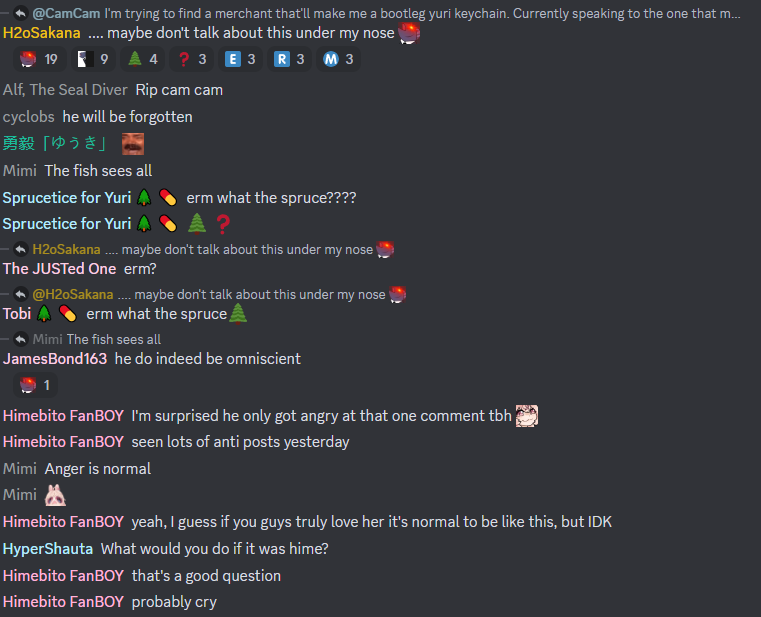Click the face emote posted by 勇毅

(133, 144)
